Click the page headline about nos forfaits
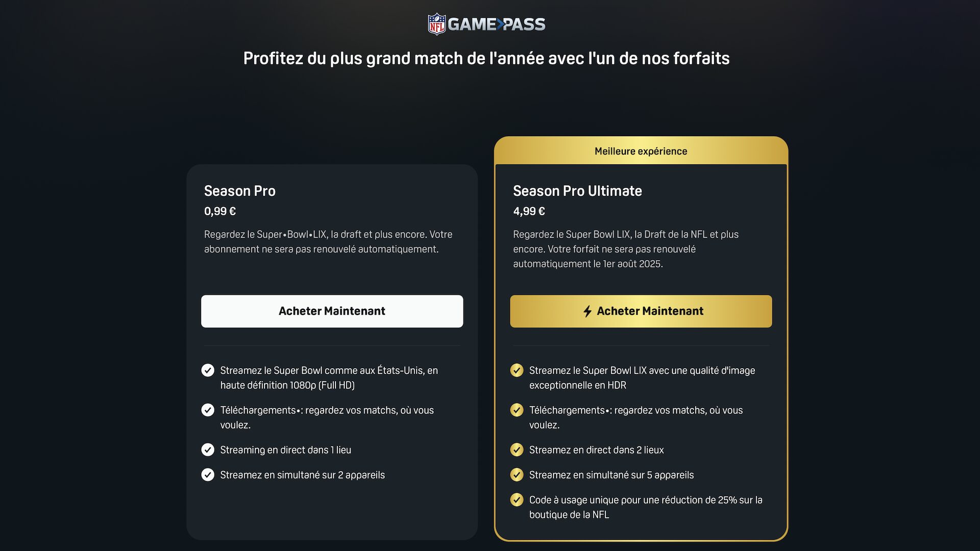This screenshot has width=980, height=551. pyautogui.click(x=486, y=59)
